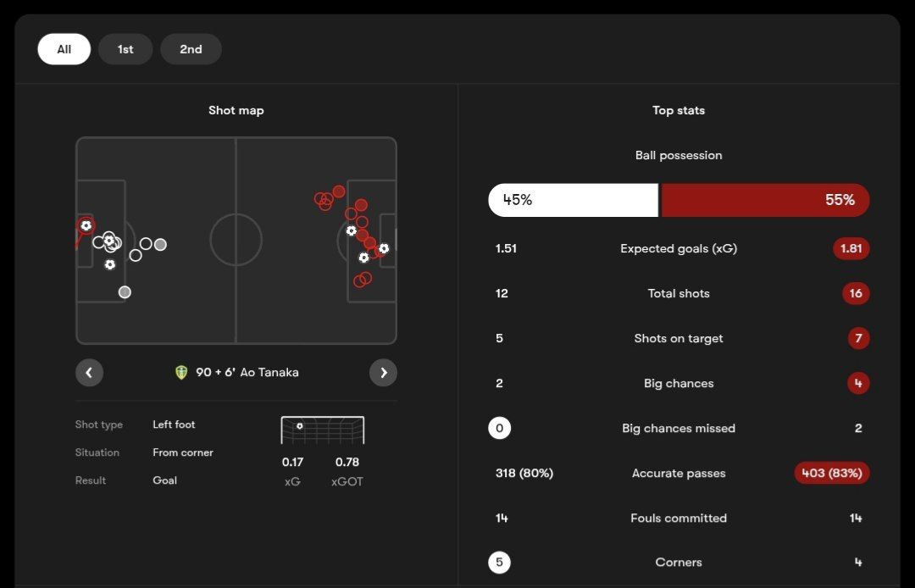Image resolution: width=915 pixels, height=588 pixels.
Task: Select the circled 5 corners value
Action: 499,563
